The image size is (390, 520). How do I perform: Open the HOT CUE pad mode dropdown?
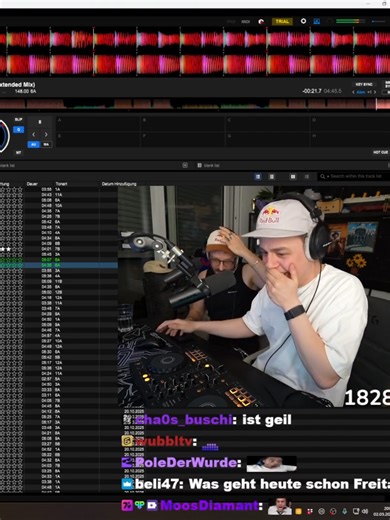tap(380, 152)
